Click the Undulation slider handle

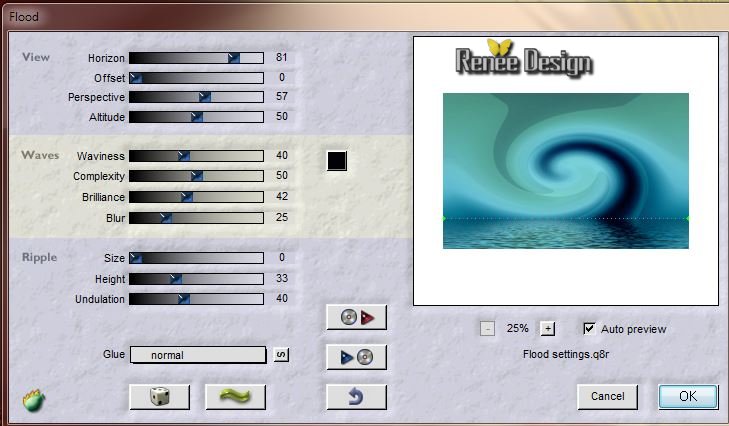[184, 299]
